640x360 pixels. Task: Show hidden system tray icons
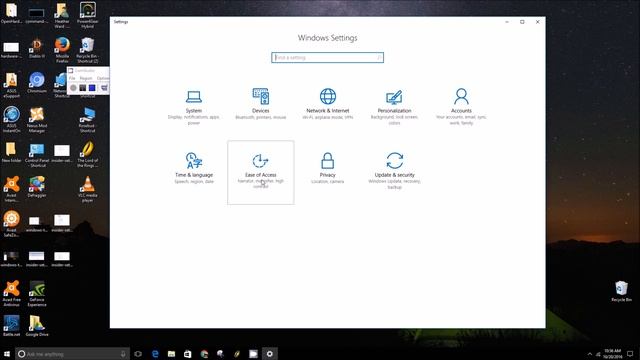coord(589,354)
